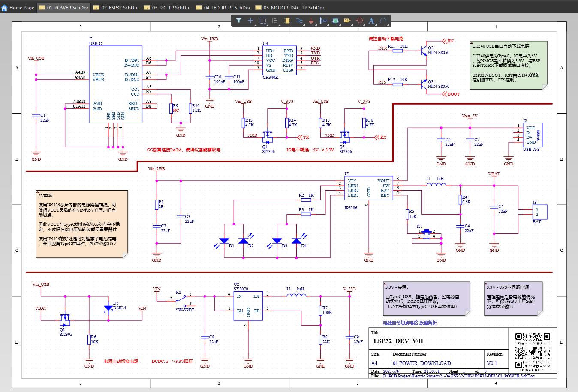Choose the red parameter set directive tool
Viewport: 578px width, 392px height.
tap(359, 20)
